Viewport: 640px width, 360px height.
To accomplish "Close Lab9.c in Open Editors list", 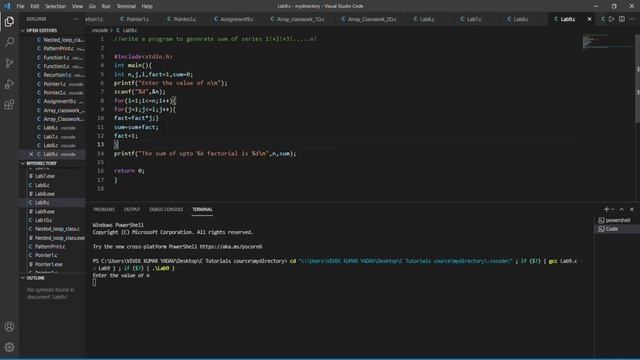I will coord(31,154).
